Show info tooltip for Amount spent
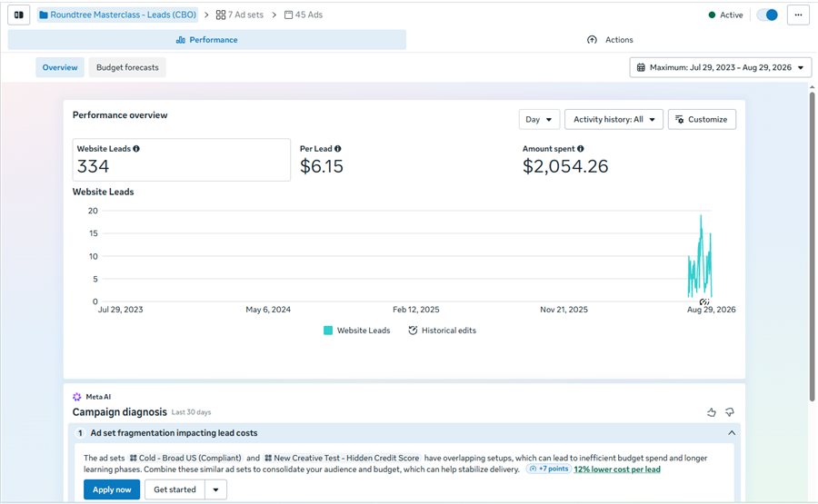 580,149
